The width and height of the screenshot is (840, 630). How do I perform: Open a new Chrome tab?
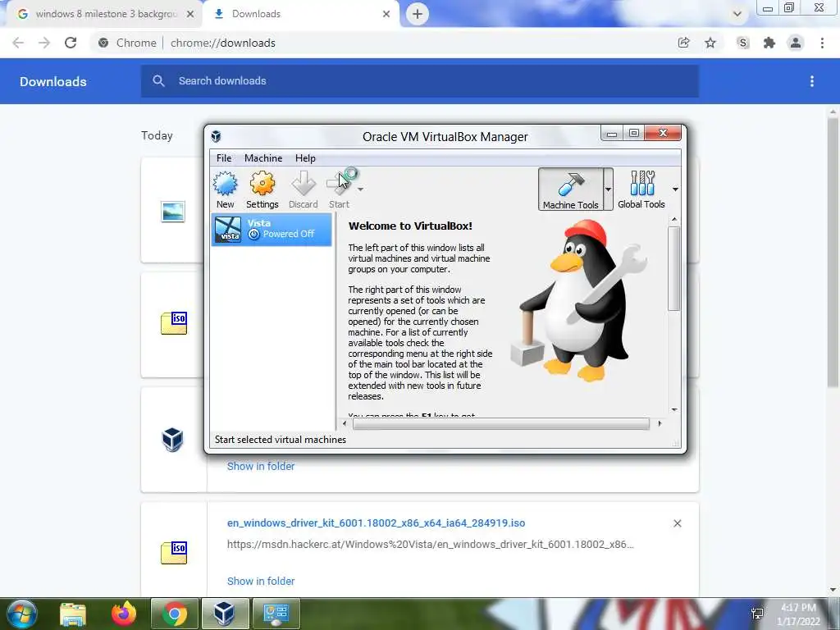click(418, 15)
